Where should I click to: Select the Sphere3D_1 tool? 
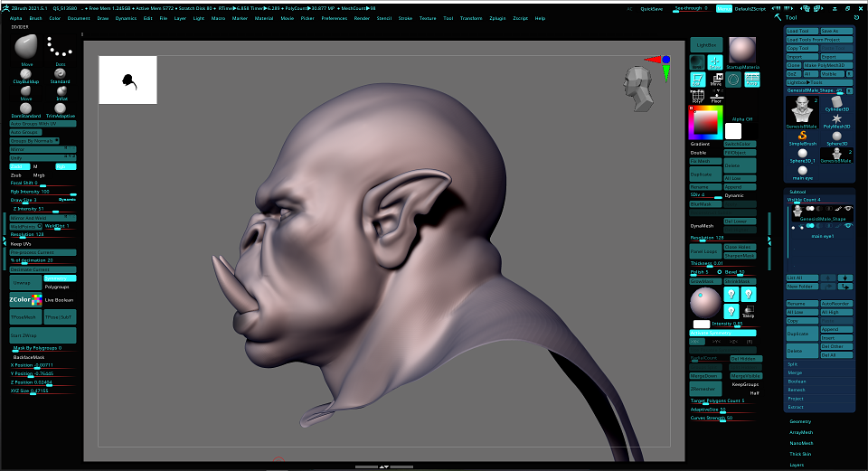click(802, 155)
